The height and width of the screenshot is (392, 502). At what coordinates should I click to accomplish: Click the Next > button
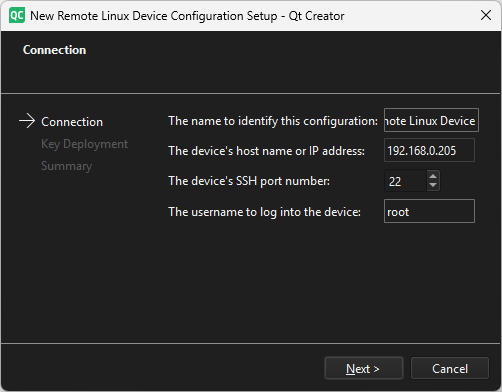364,368
